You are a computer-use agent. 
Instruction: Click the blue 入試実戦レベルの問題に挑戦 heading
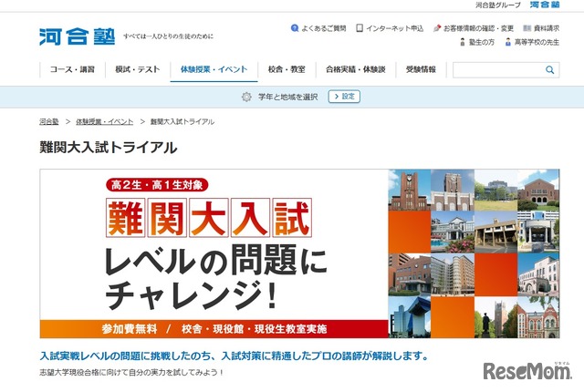(235, 356)
